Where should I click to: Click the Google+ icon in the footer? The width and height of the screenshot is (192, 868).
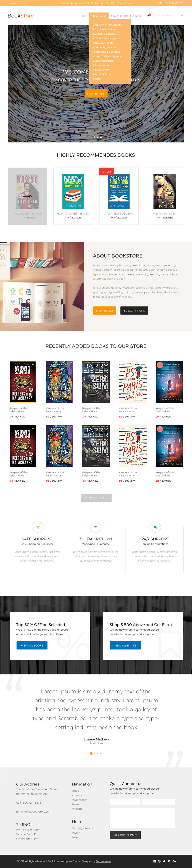click(174, 861)
